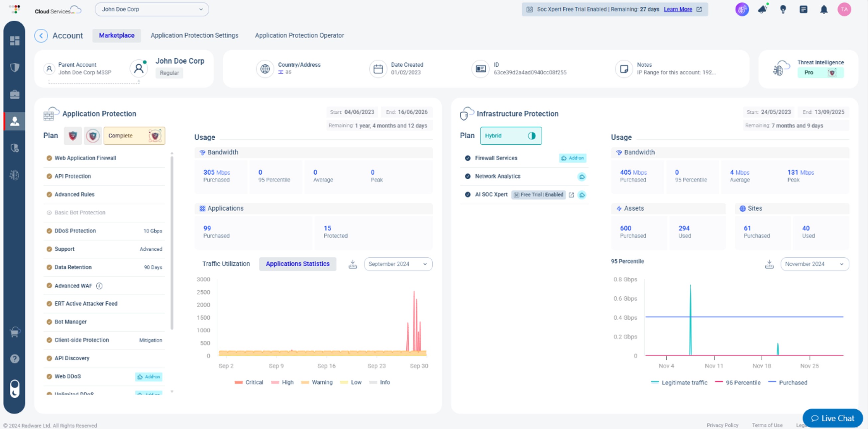
Task: Select the Complete plan option
Action: (134, 136)
